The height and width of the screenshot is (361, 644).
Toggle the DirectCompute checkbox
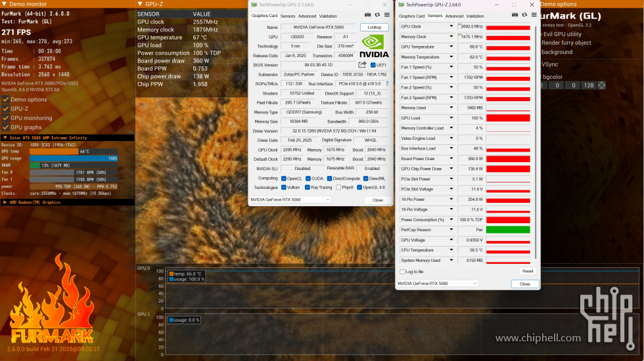coord(329,179)
